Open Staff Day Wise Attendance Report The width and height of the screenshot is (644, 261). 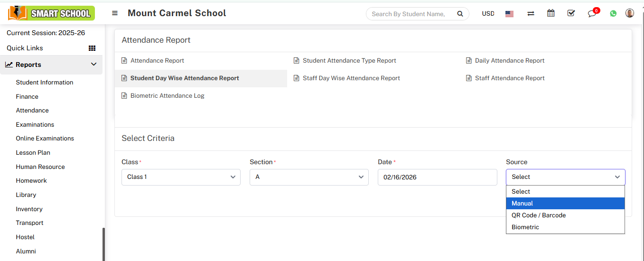[351, 78]
